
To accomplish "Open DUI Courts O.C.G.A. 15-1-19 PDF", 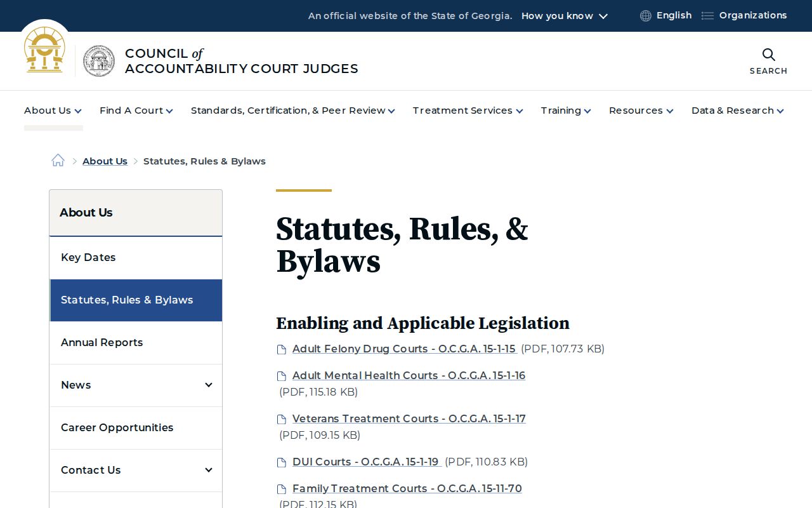I will pos(366,462).
